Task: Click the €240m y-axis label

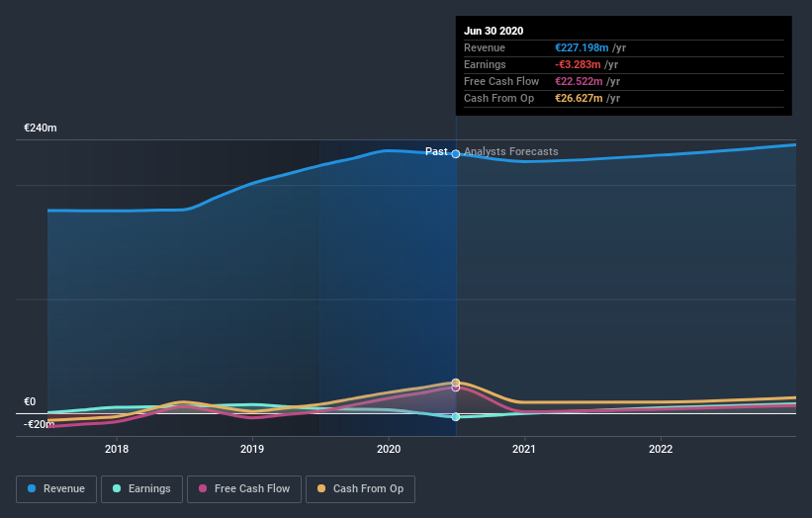Action: pos(41,128)
